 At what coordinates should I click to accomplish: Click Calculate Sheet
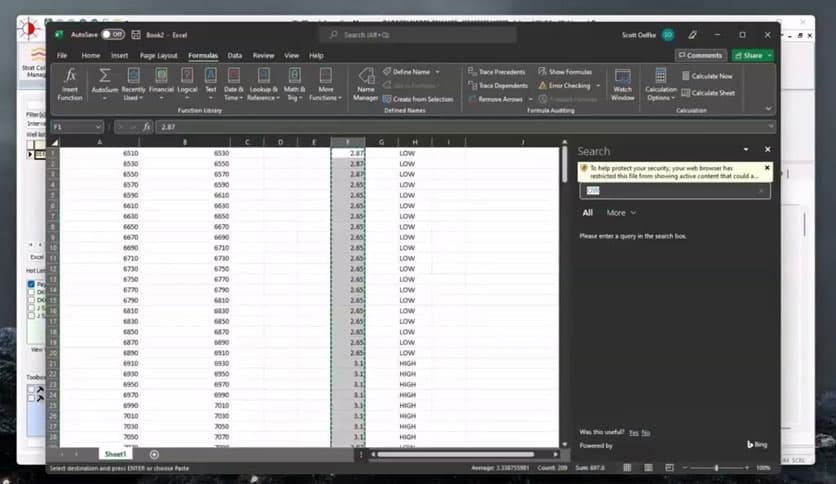(x=708, y=93)
